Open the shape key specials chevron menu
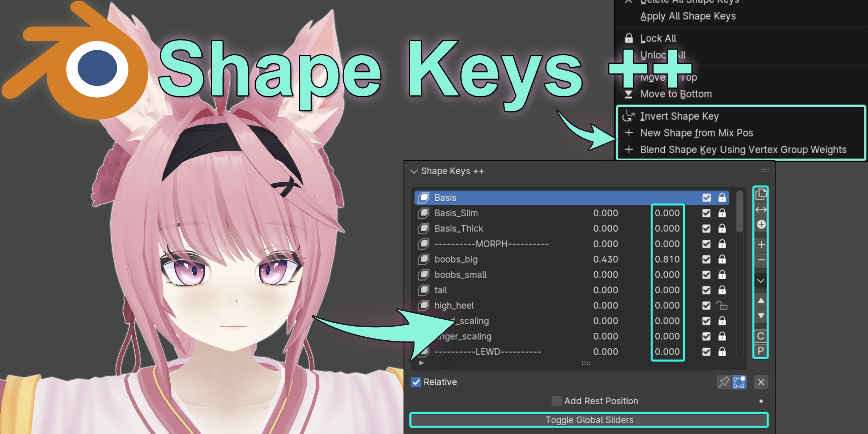Image resolution: width=868 pixels, height=434 pixels. [x=761, y=281]
